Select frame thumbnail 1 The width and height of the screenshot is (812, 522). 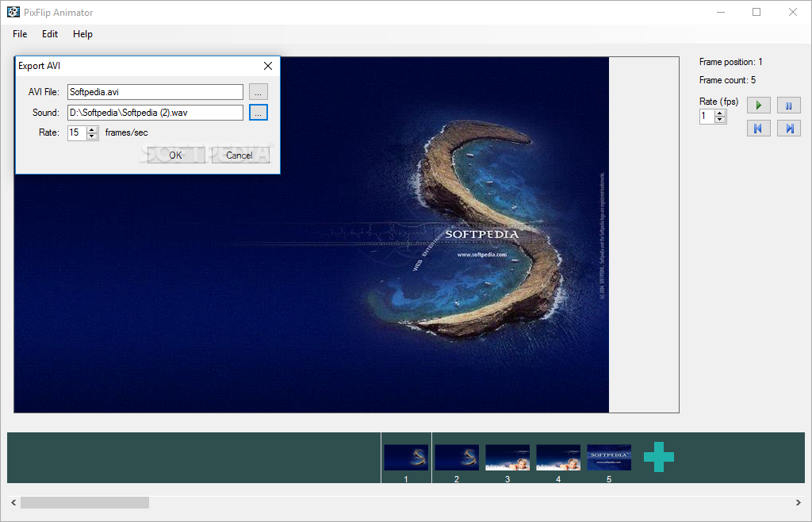point(406,457)
